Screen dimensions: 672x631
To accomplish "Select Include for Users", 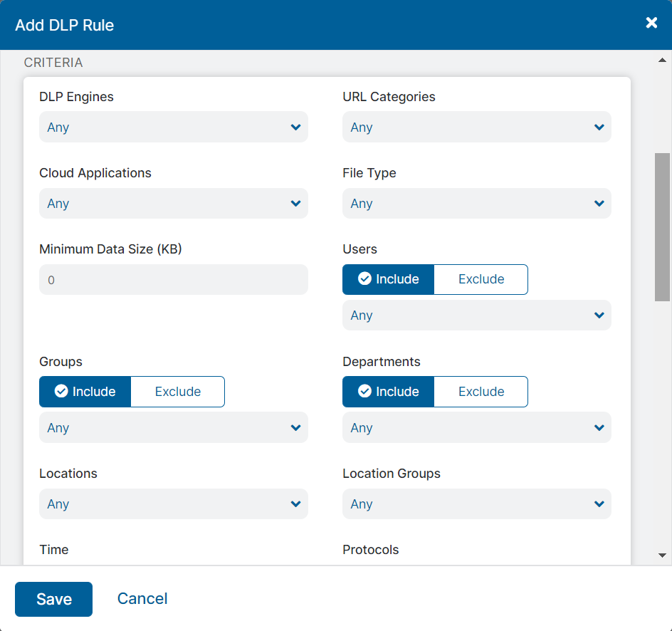I will [x=388, y=279].
